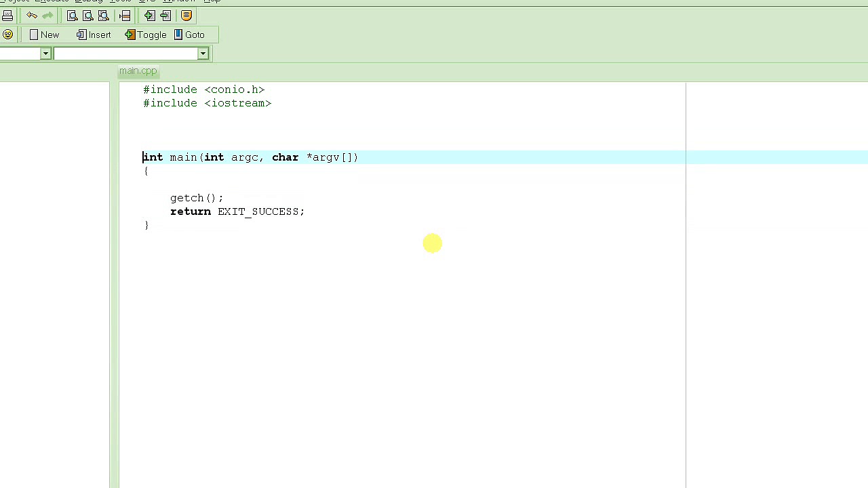Click the green minus remove-from-project icon
868x488 pixels.
click(165, 16)
